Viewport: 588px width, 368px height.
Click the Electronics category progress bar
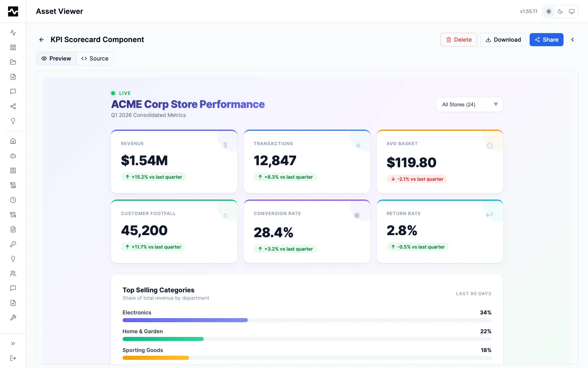point(307,320)
